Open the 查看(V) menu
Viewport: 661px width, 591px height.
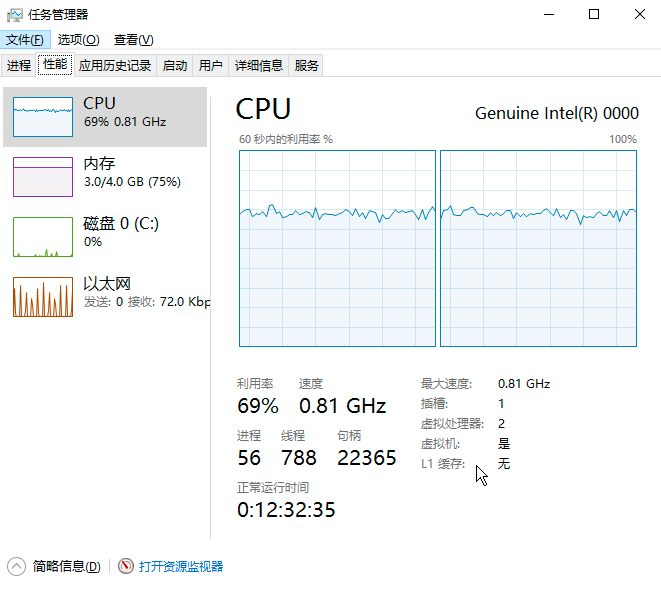pos(133,40)
